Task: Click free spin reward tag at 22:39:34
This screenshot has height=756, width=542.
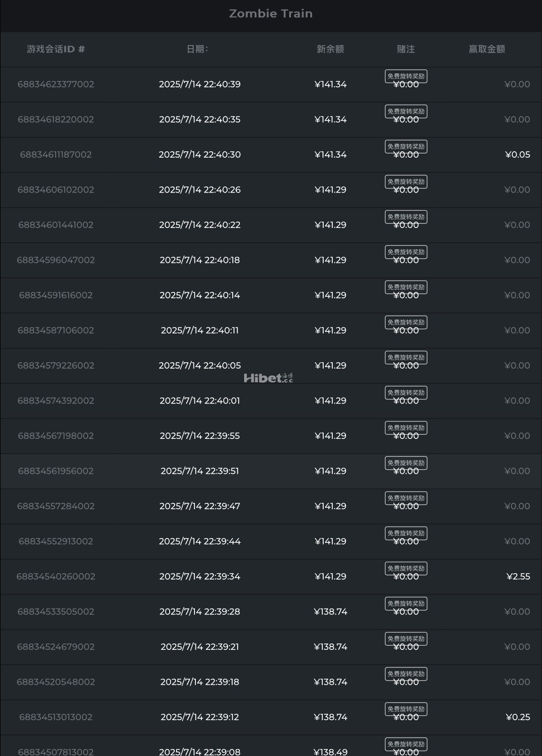Action: (x=406, y=568)
